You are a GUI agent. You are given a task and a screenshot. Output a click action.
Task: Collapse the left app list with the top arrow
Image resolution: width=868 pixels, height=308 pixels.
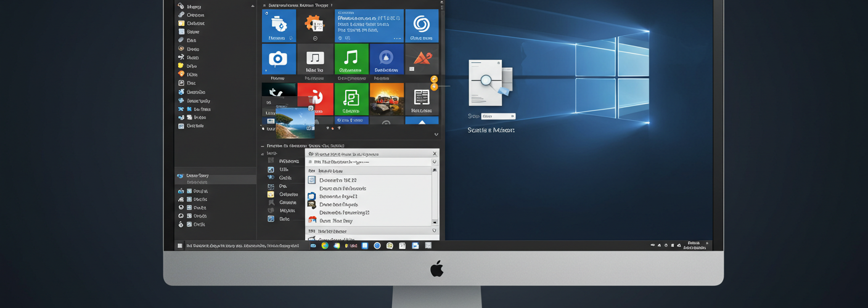click(253, 6)
